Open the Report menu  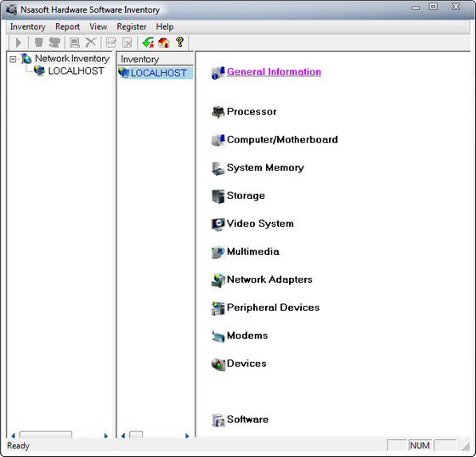tap(67, 26)
